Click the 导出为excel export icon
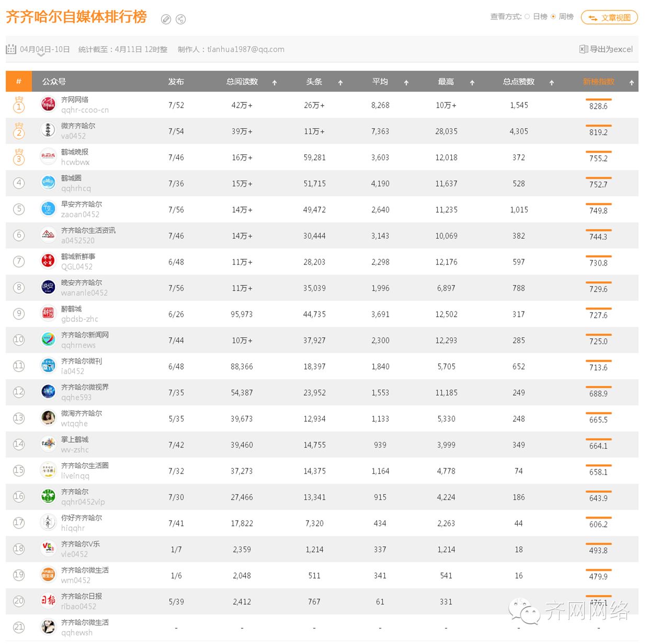650x644 pixels. coord(584,49)
